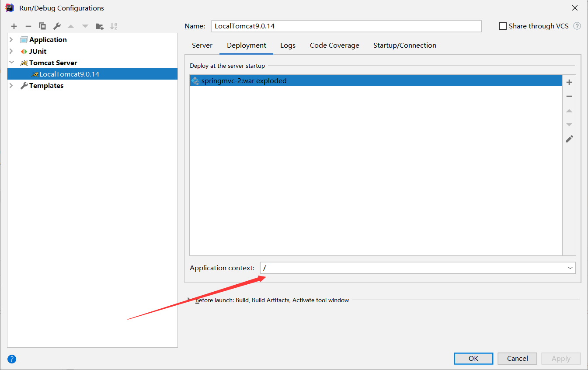Click the Name input field
The height and width of the screenshot is (370, 588).
point(346,26)
